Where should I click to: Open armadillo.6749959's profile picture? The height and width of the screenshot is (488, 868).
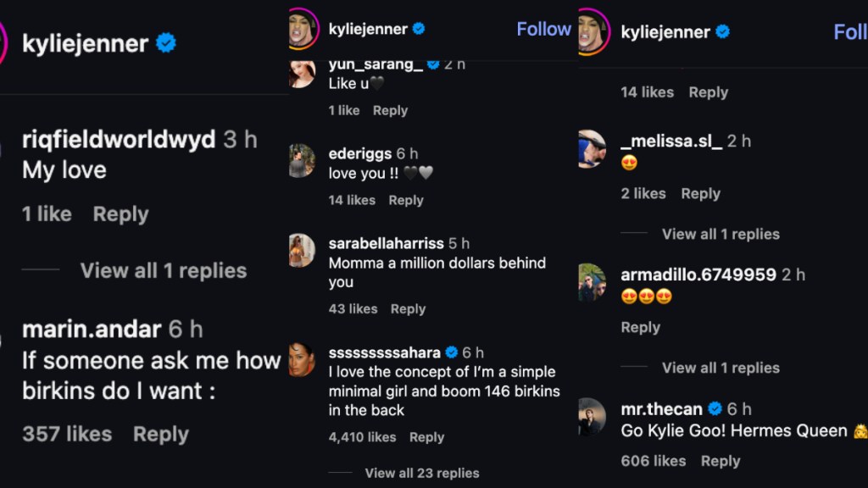pyautogui.click(x=592, y=282)
